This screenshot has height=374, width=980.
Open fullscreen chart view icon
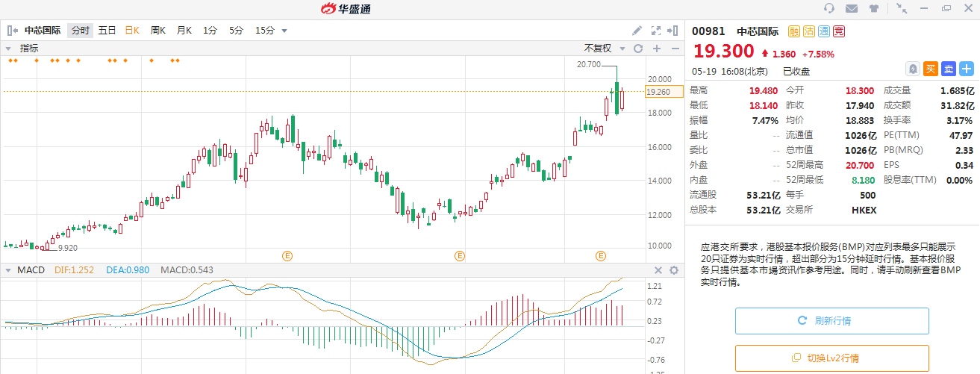[x=656, y=31]
